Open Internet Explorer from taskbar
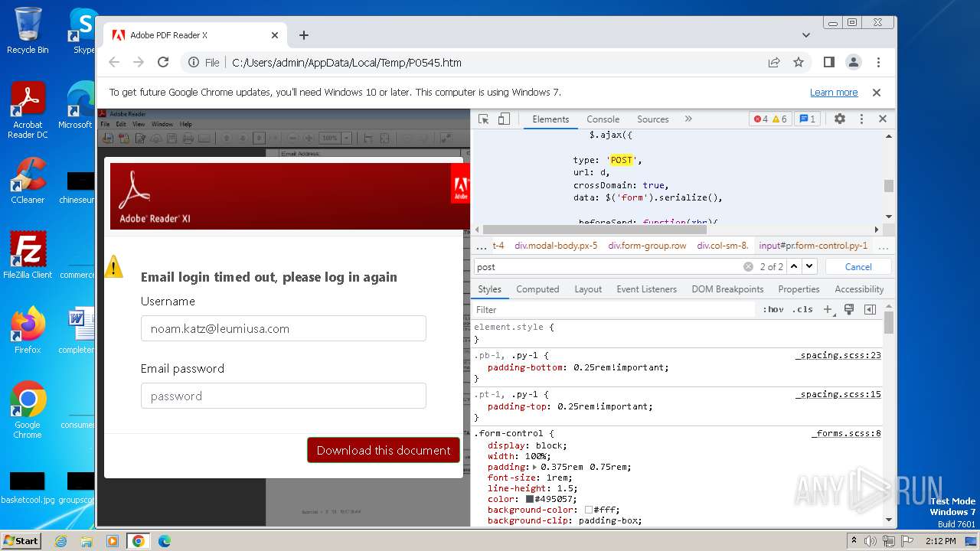Screen dimensions: 980x551 [60, 541]
